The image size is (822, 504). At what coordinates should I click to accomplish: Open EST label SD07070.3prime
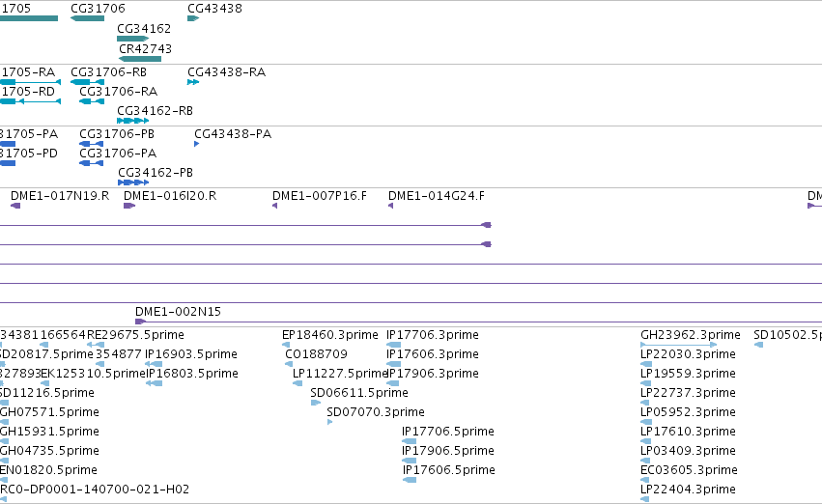[376, 411]
